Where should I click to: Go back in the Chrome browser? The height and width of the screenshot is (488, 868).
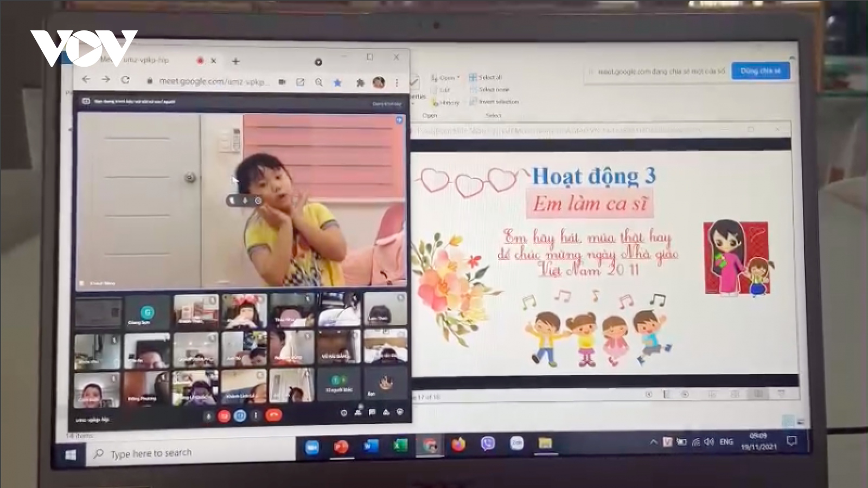click(x=86, y=79)
